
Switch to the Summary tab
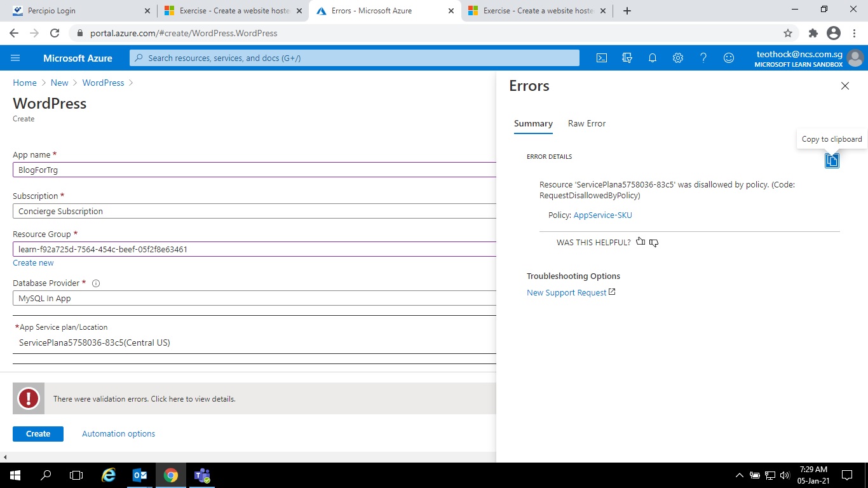click(533, 123)
